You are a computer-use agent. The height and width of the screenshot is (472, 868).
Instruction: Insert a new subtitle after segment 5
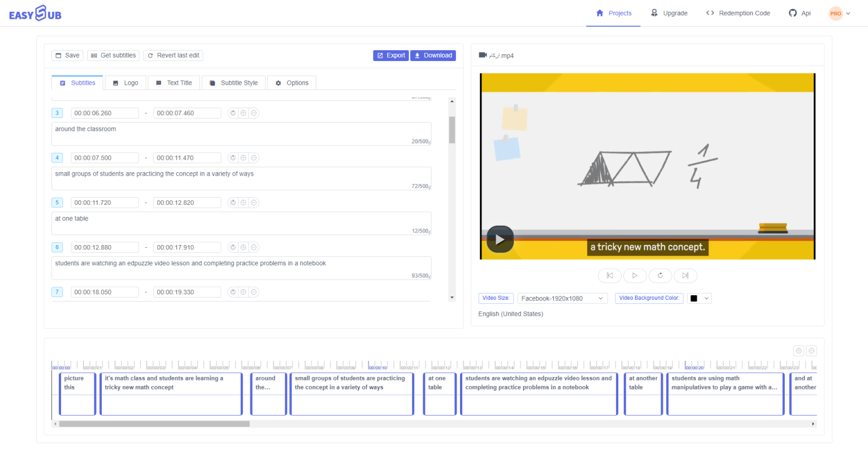(x=244, y=202)
